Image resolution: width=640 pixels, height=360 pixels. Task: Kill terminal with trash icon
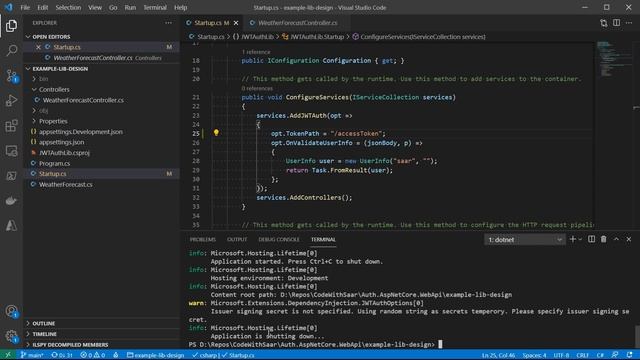click(x=604, y=240)
